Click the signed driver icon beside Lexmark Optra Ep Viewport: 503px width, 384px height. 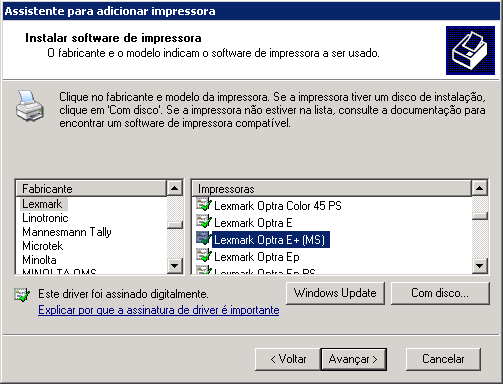pos(204,255)
